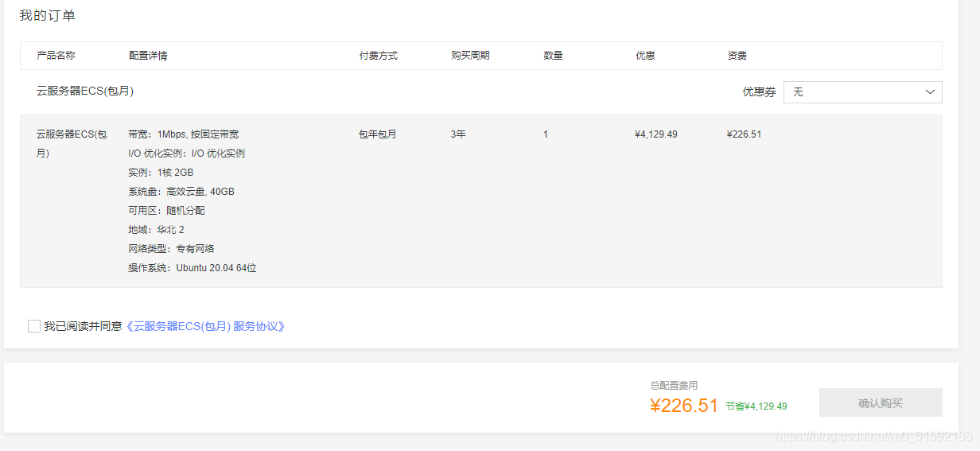The width and height of the screenshot is (980, 451).
Task: Expand the 优惠券 dropdown showing 无
Action: coord(862,92)
